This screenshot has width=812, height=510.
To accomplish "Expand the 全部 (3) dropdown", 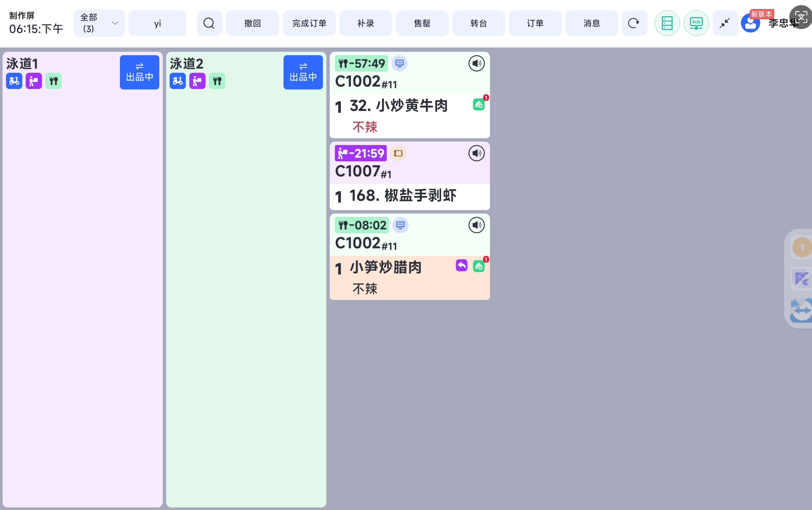I will tap(99, 23).
